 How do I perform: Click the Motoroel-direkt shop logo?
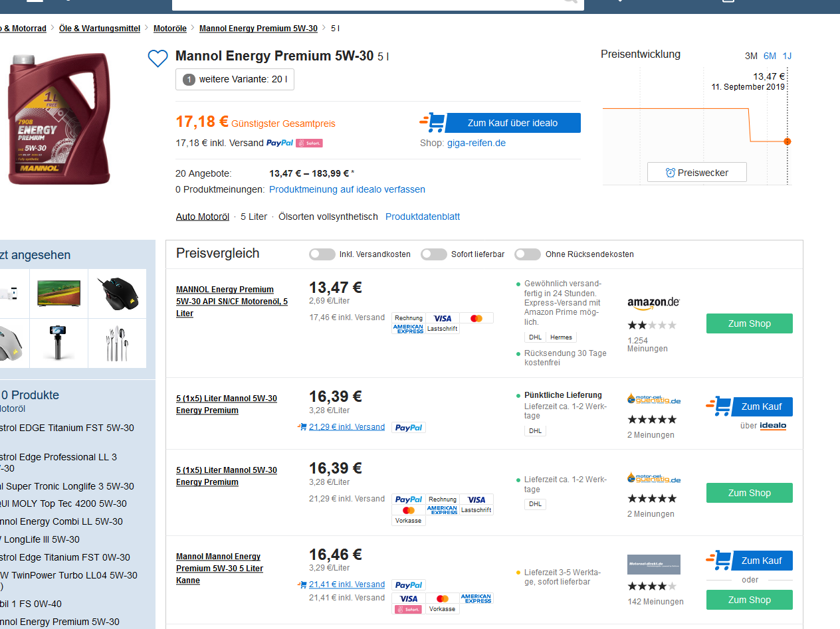[653, 565]
